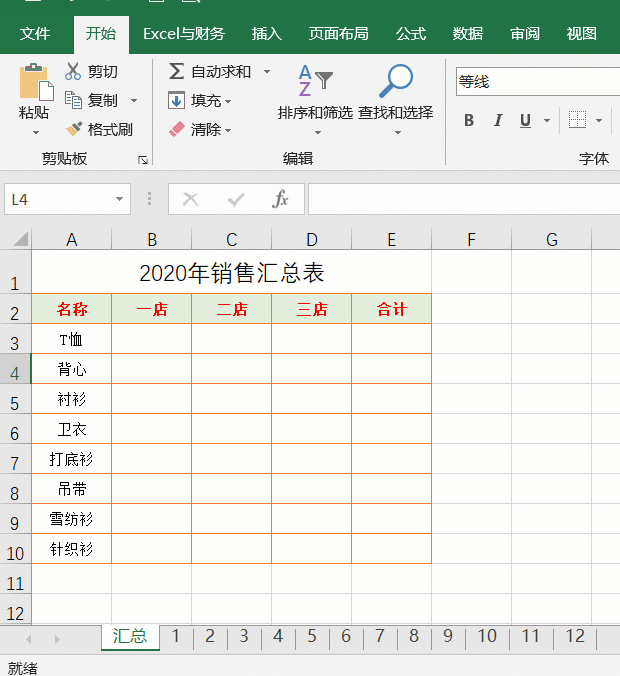This screenshot has height=676, width=620.
Task: Click the Fill down-arrow icon
Action: pos(176,100)
